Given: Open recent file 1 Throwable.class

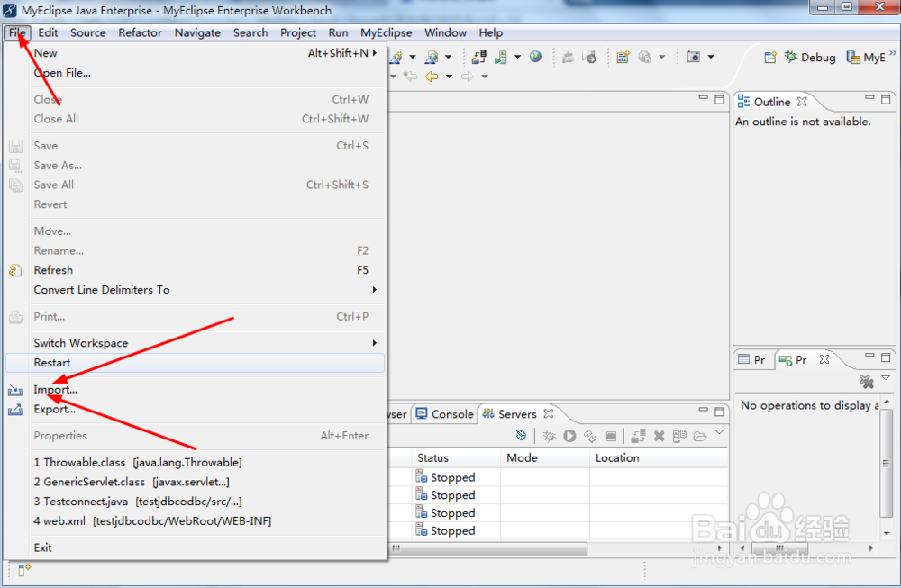Looking at the screenshot, I should pyautogui.click(x=195, y=462).
